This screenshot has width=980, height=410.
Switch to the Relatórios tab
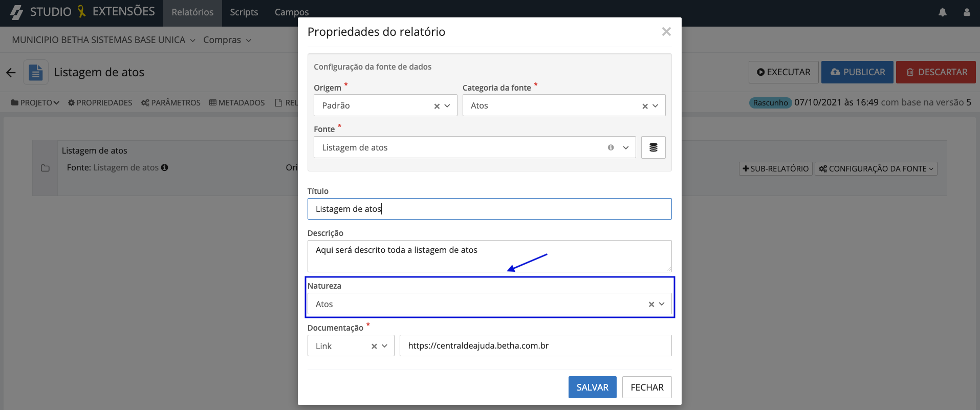click(x=192, y=13)
